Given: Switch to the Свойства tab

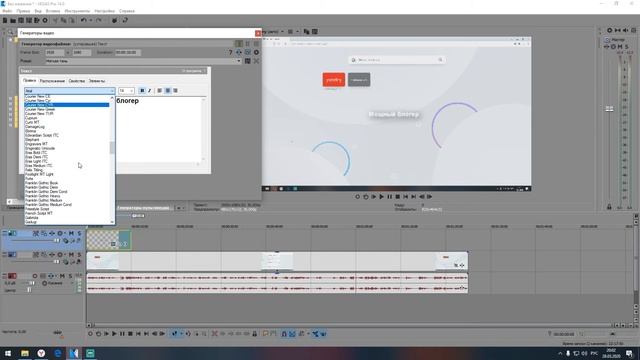Looking at the screenshot, I should click(77, 81).
